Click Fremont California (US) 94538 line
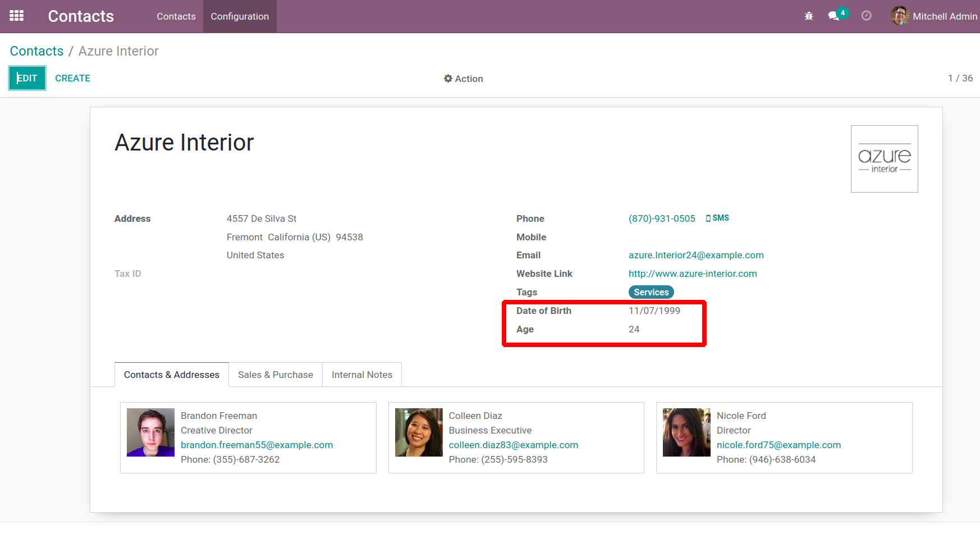 tap(295, 237)
